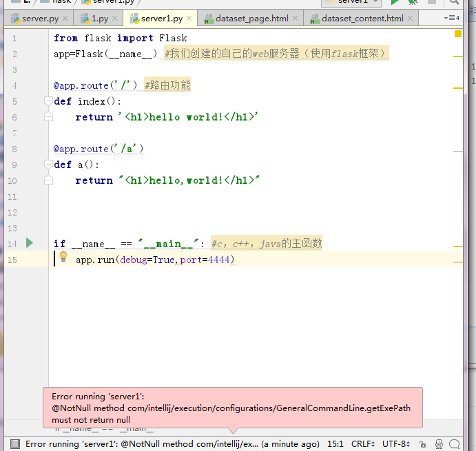Click the '<h1>hello world!</h1>' string on line 6
The image size is (476, 451).
point(188,117)
